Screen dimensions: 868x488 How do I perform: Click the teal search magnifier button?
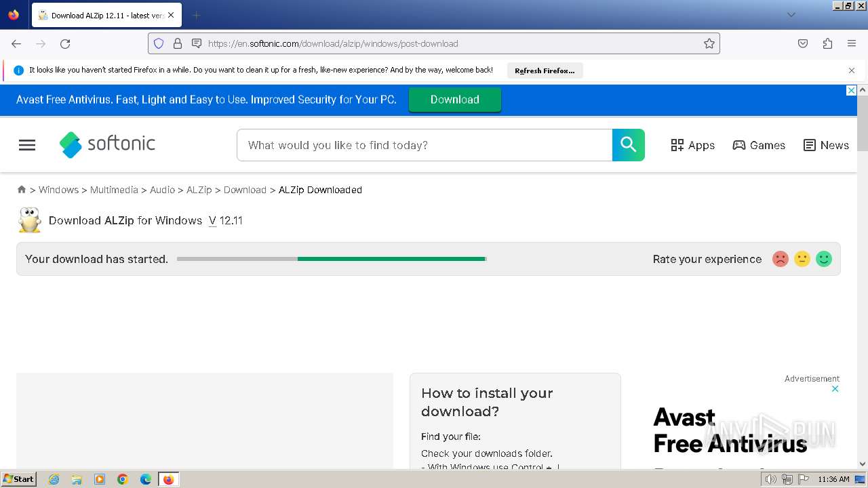629,145
